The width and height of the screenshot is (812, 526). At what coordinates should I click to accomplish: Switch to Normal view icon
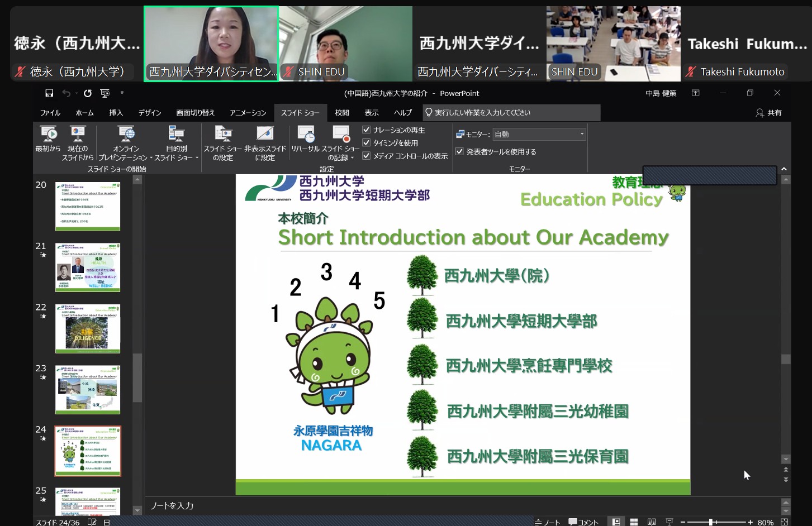click(616, 522)
